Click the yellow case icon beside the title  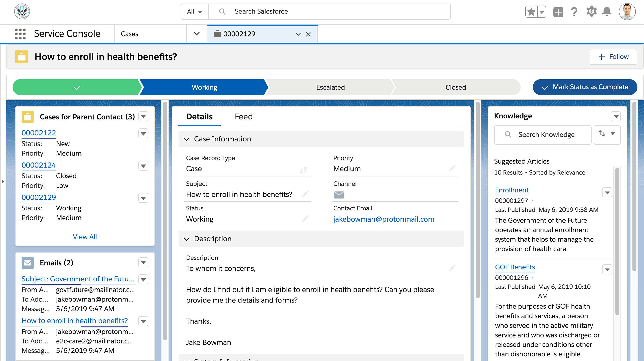click(22, 57)
